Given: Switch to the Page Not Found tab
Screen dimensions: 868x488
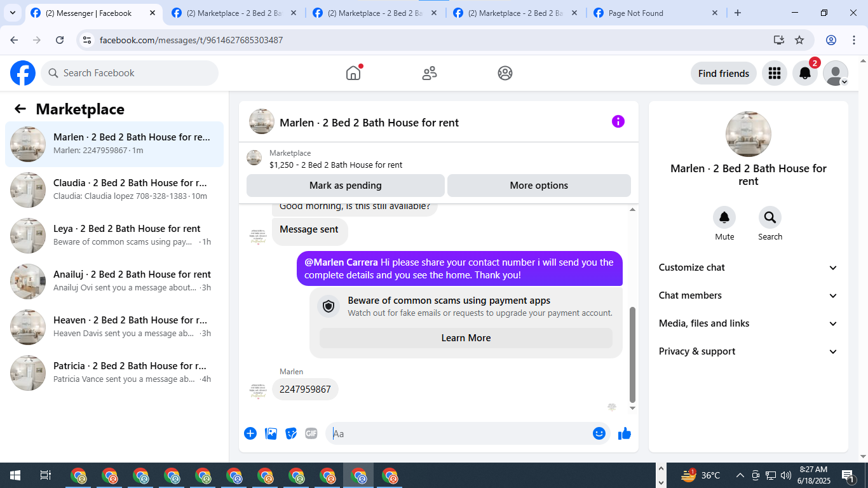Looking at the screenshot, I should pos(654,13).
